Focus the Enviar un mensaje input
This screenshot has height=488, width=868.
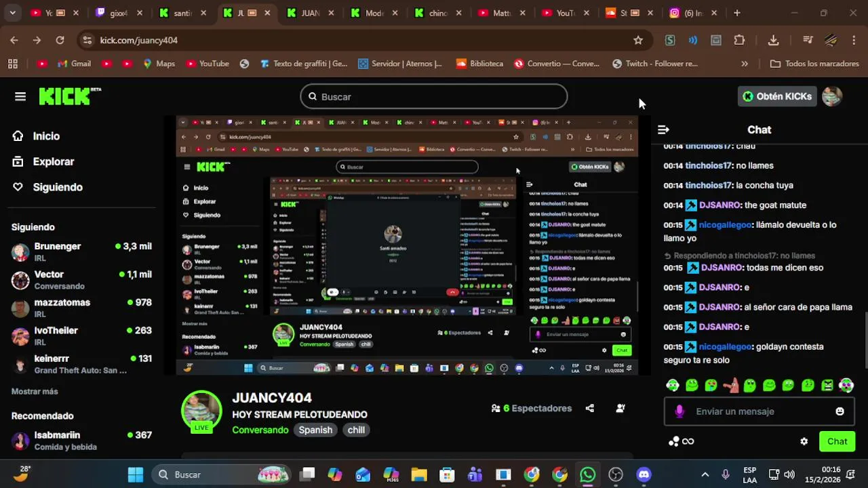coord(759,411)
